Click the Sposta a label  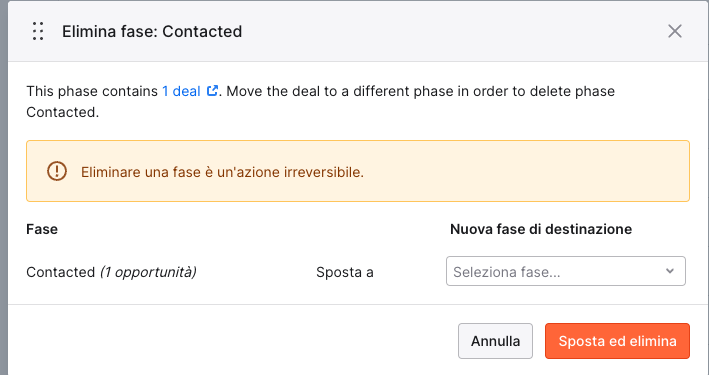(x=345, y=272)
